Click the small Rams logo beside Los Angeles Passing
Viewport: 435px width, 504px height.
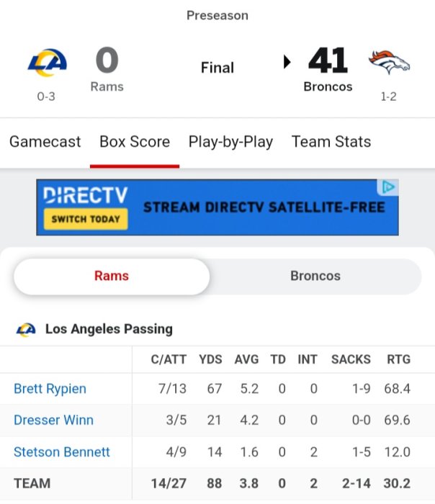coord(26,330)
